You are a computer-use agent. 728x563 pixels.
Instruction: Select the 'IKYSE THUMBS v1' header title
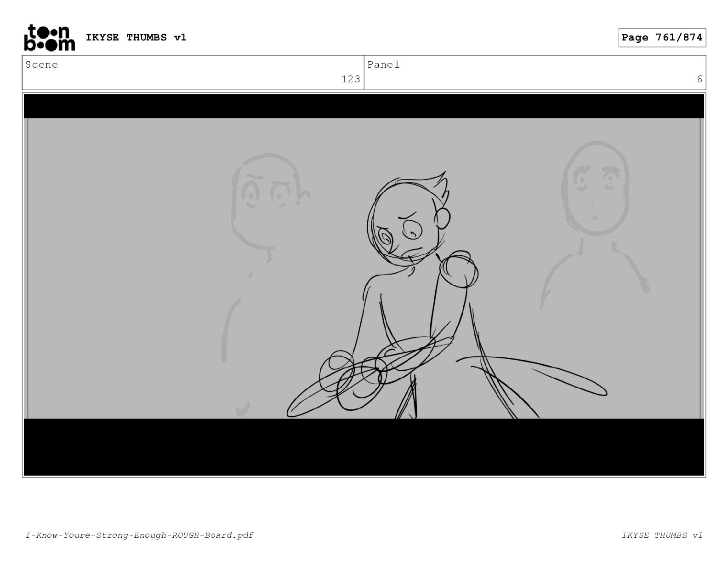click(x=136, y=38)
